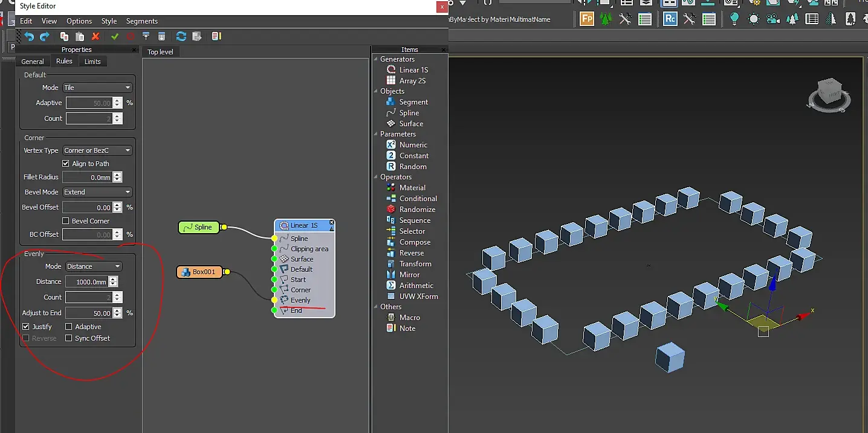
Task: Open the Evenly Mode dropdown showing Distance
Action: tap(93, 266)
